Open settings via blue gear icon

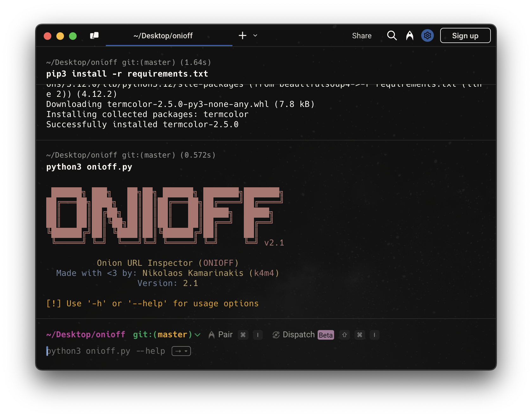427,35
